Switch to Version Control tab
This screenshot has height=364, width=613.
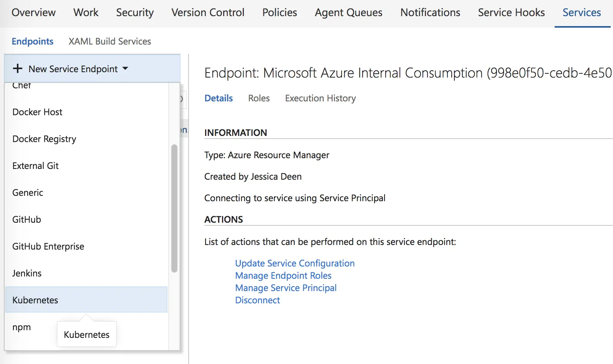(208, 13)
